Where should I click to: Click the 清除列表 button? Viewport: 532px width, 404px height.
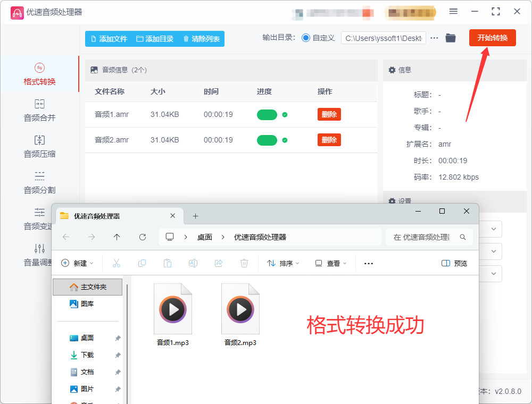pos(201,39)
